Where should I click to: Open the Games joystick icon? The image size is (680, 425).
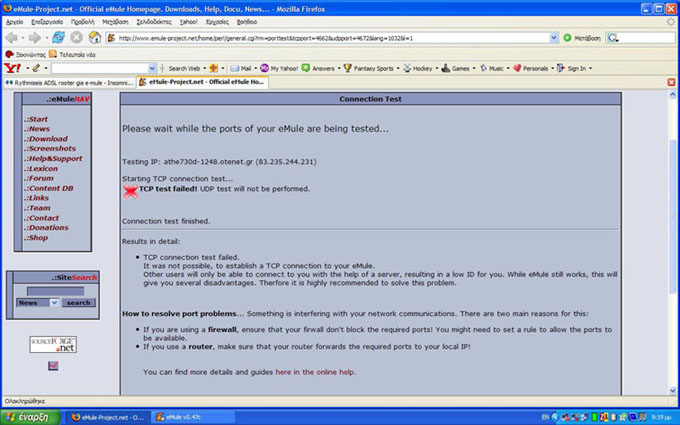coord(445,68)
